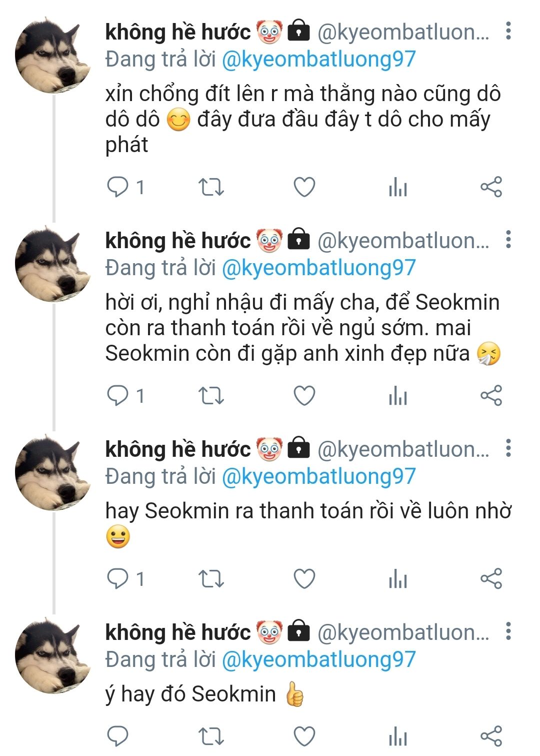Click @kyeombatluong97 mention in last tweet
The height and width of the screenshot is (756, 540).
point(318,659)
